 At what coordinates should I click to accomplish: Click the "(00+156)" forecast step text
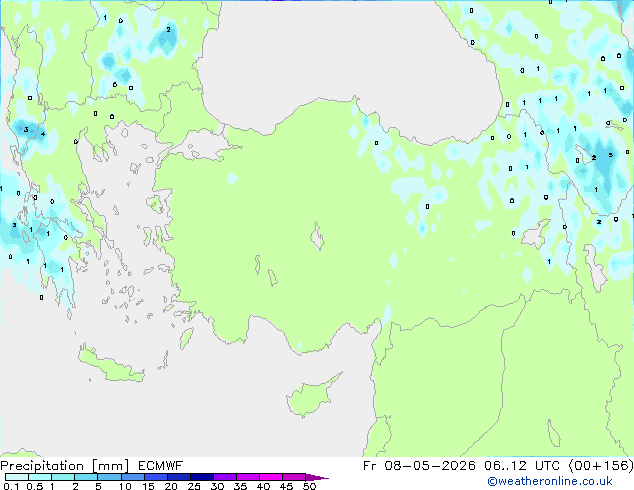(601, 466)
